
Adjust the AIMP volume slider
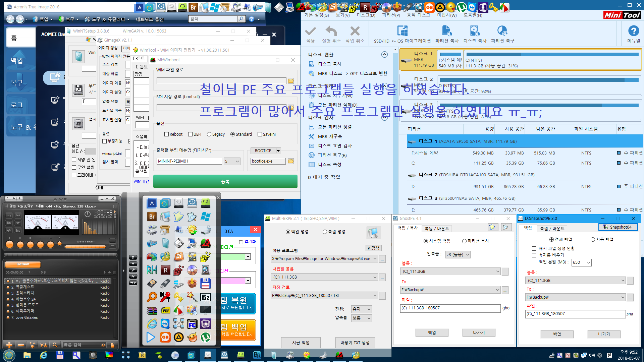click(86, 247)
